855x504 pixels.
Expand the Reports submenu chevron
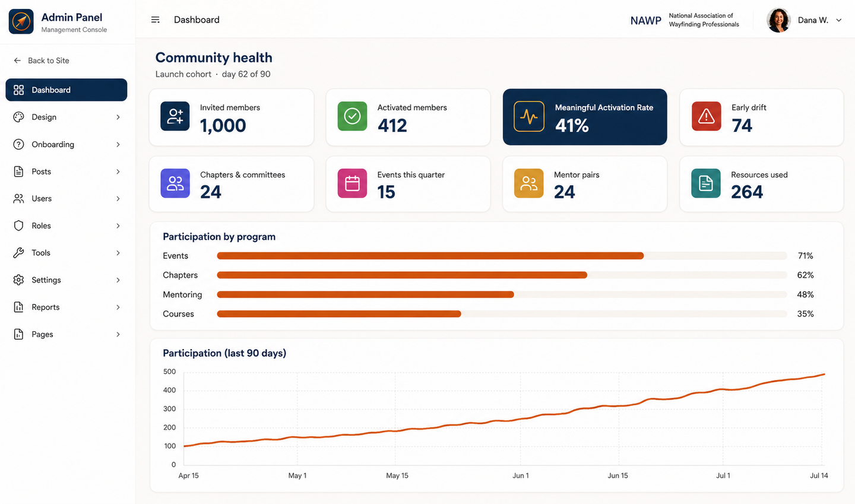118,307
